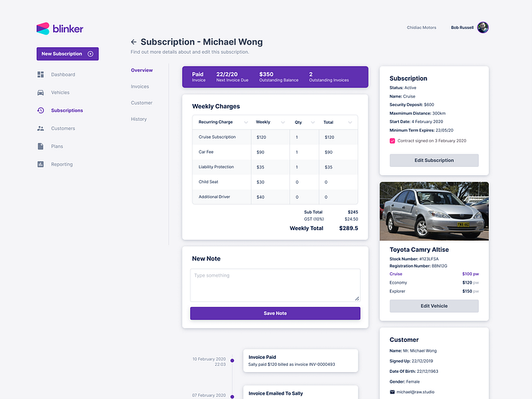Click the email envelope icon
The height and width of the screenshot is (399, 532).
tap(392, 392)
